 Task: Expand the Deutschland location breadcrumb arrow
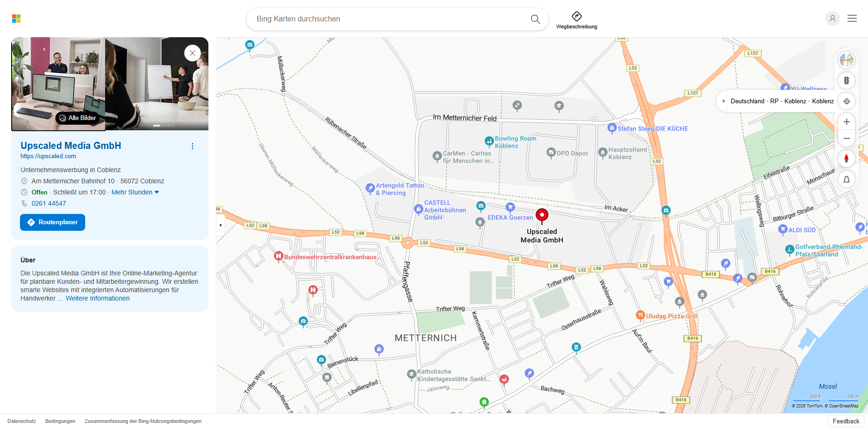tap(724, 101)
